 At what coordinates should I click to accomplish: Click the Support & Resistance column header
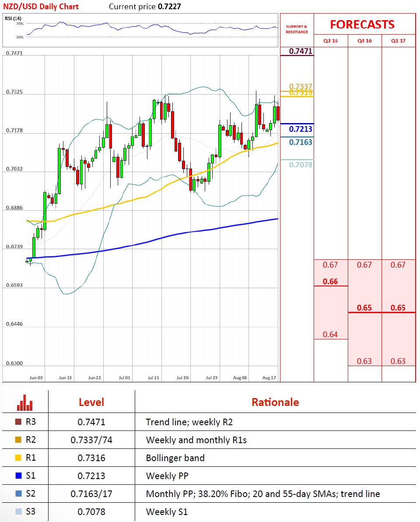point(297,29)
